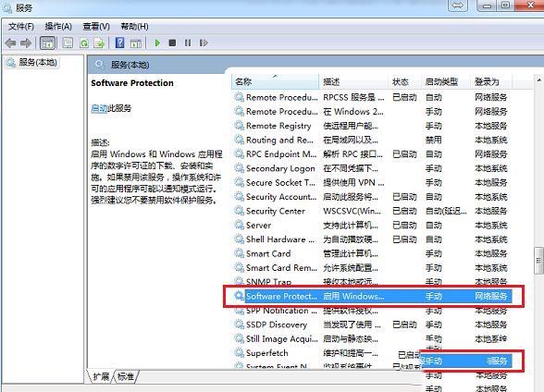
Task: Click the Export List toolbar icon
Action: [x=99, y=43]
